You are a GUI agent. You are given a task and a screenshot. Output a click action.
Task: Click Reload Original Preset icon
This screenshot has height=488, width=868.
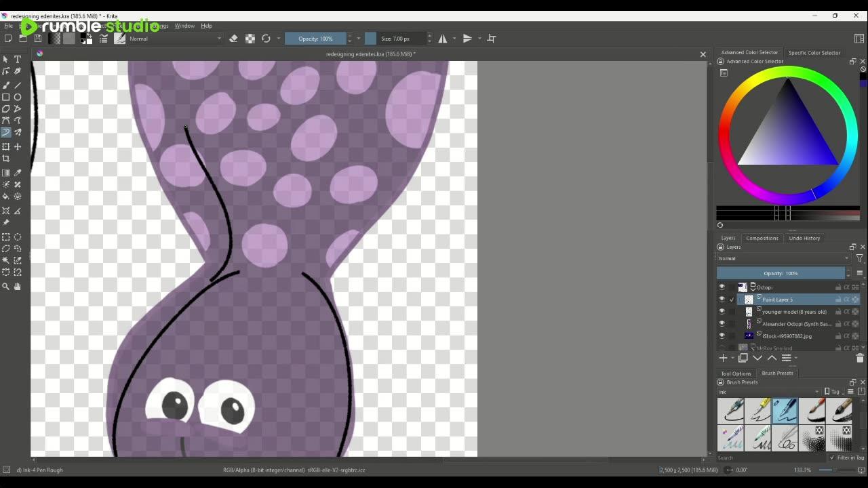266,39
